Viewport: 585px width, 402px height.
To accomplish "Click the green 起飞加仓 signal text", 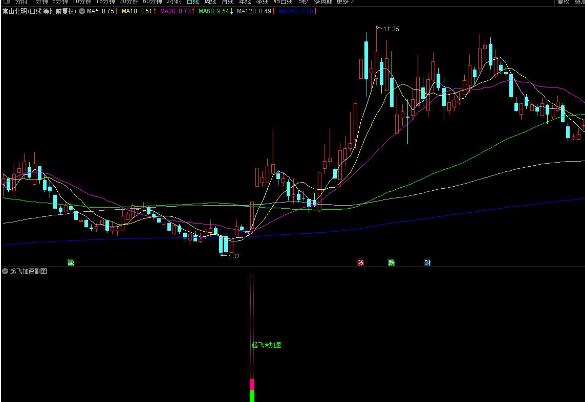I will pyautogui.click(x=266, y=345).
